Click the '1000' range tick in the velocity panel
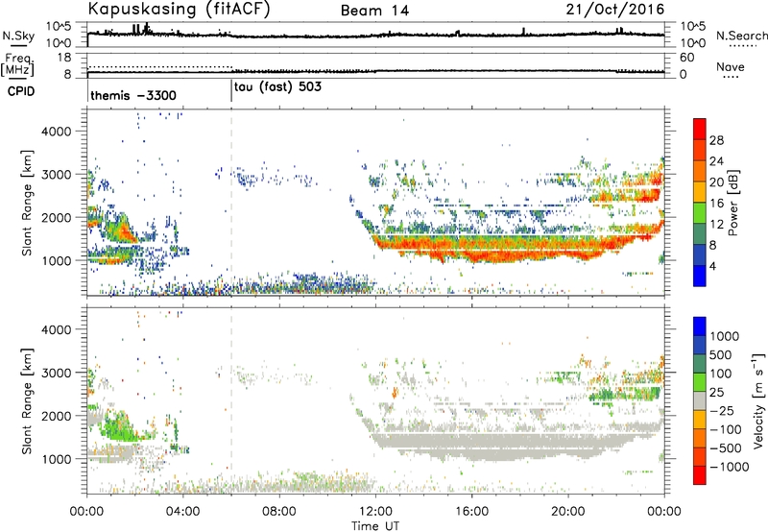768x532 pixels. pos(56,459)
